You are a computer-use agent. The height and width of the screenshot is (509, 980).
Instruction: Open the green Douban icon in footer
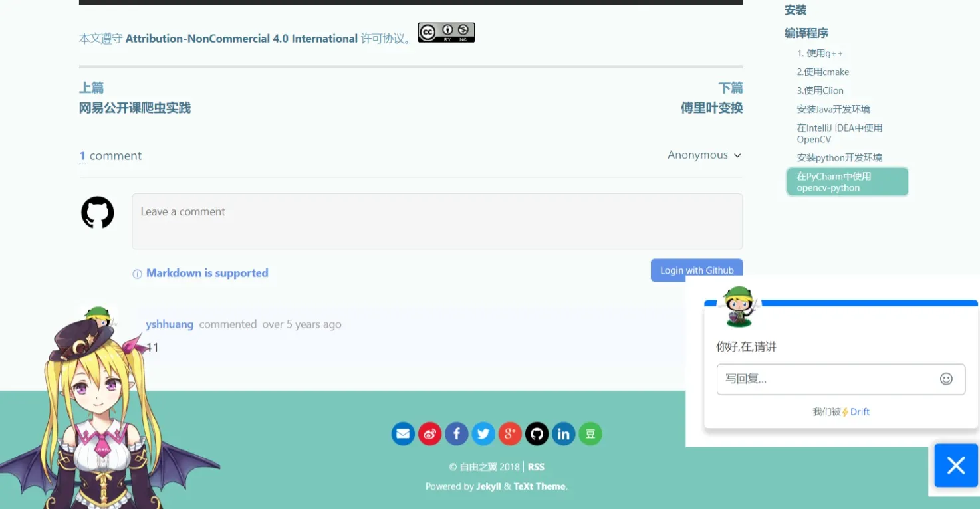tap(590, 434)
